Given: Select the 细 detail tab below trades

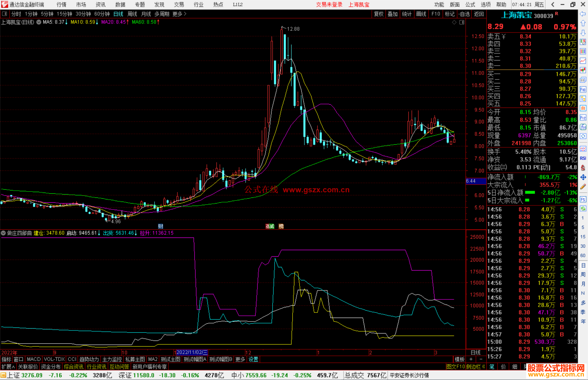Looking at the screenshot, I should (514, 367).
